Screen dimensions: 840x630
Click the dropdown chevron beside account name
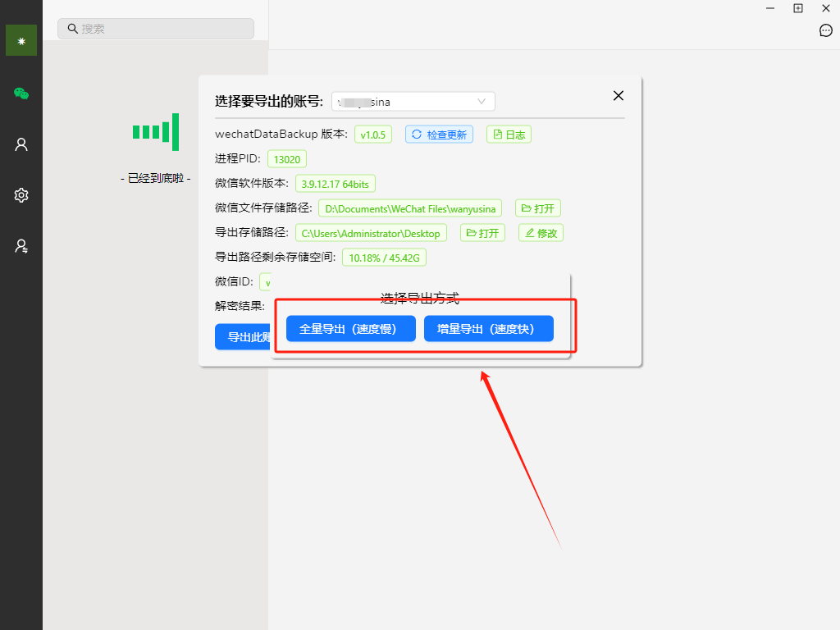click(x=481, y=101)
